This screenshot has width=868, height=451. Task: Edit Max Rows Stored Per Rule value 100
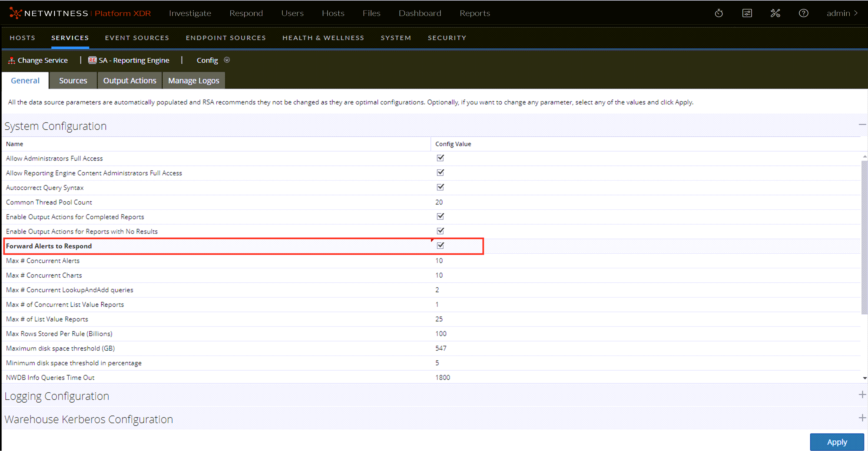441,334
